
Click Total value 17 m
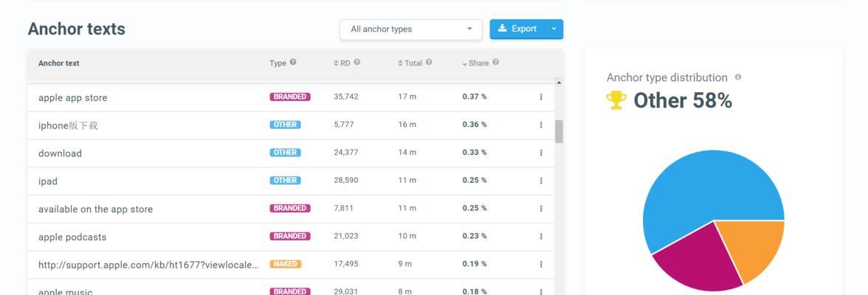click(x=407, y=97)
